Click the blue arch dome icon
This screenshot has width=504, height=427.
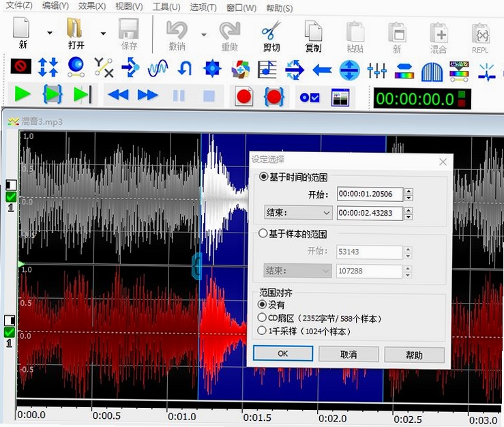pyautogui.click(x=432, y=72)
